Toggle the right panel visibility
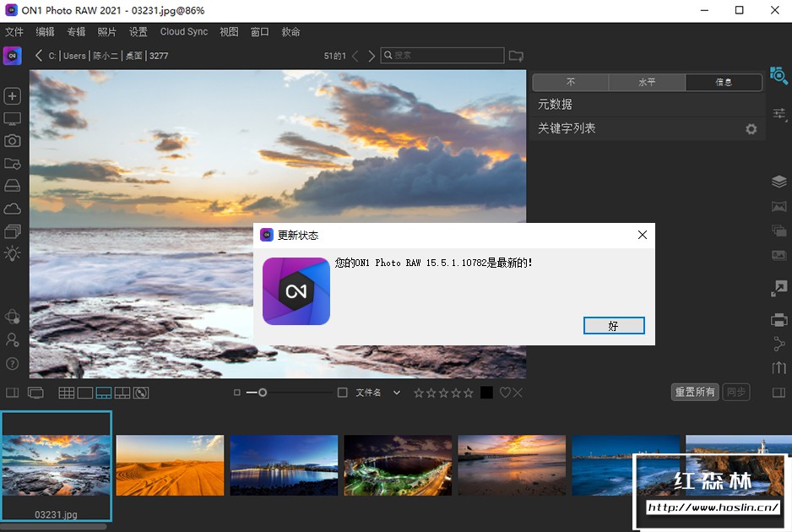 click(x=778, y=393)
